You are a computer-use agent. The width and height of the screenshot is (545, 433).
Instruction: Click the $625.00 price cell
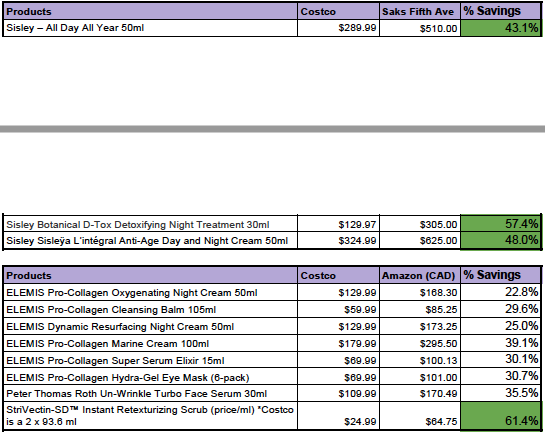pyautogui.click(x=420, y=240)
